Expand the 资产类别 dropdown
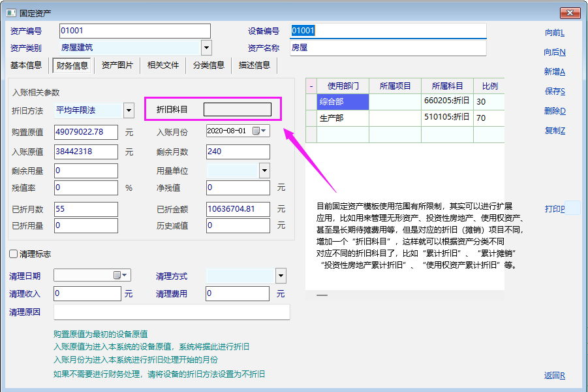 206,48
